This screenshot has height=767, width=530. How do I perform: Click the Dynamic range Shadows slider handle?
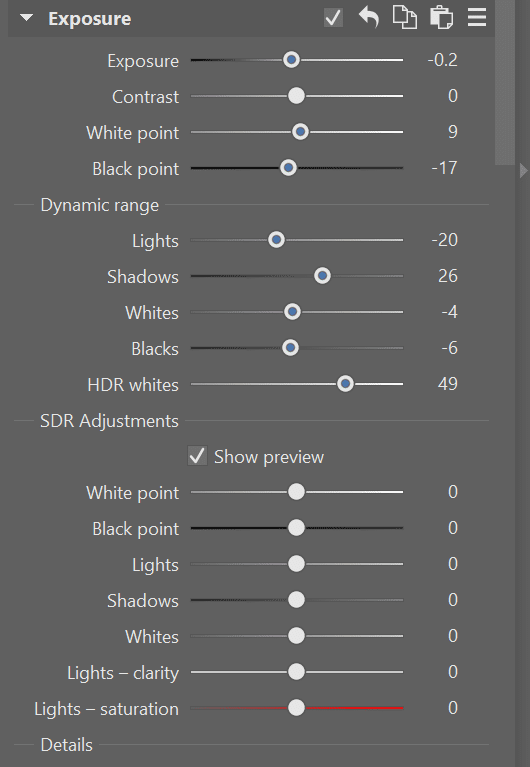pyautogui.click(x=322, y=276)
